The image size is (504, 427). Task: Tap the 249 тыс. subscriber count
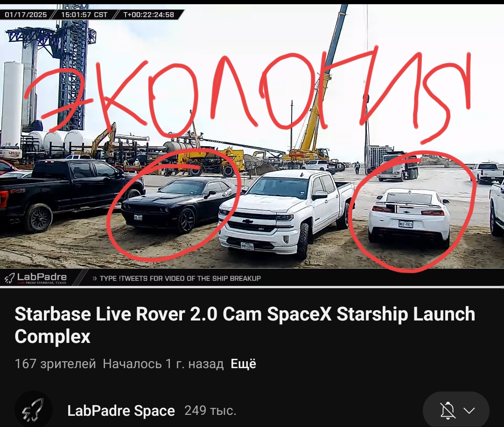tap(210, 411)
